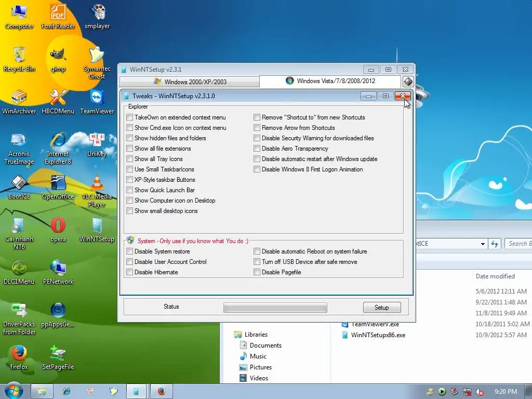Click the muted volume tray icon
The image size is (532, 399).
pos(479,392)
